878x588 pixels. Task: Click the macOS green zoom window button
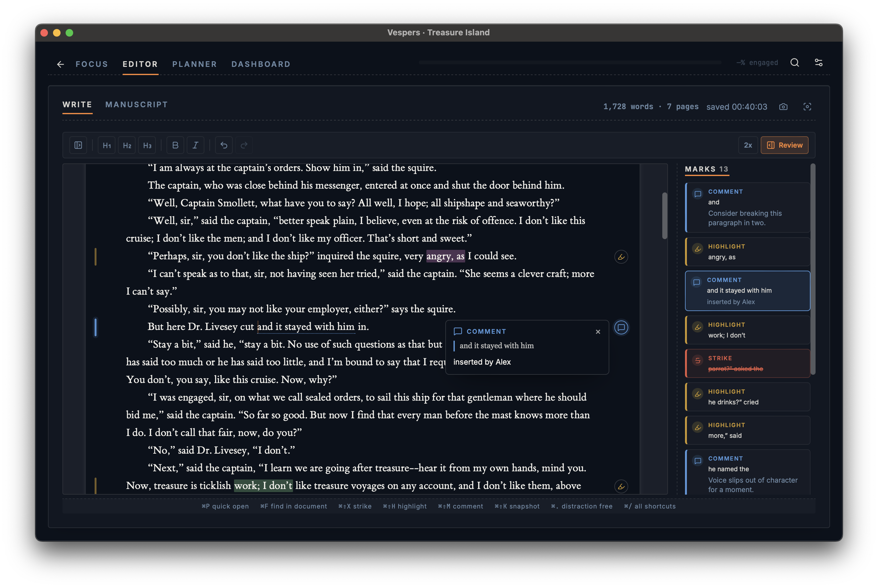tap(69, 32)
